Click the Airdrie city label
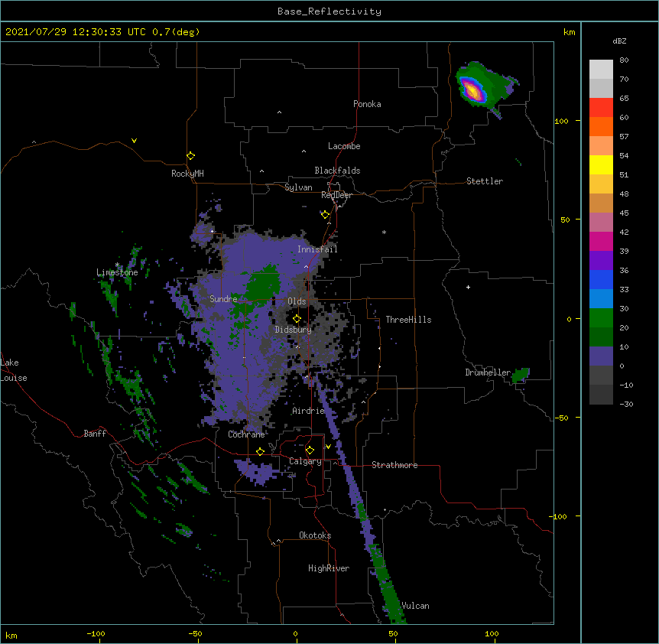 click(x=308, y=411)
